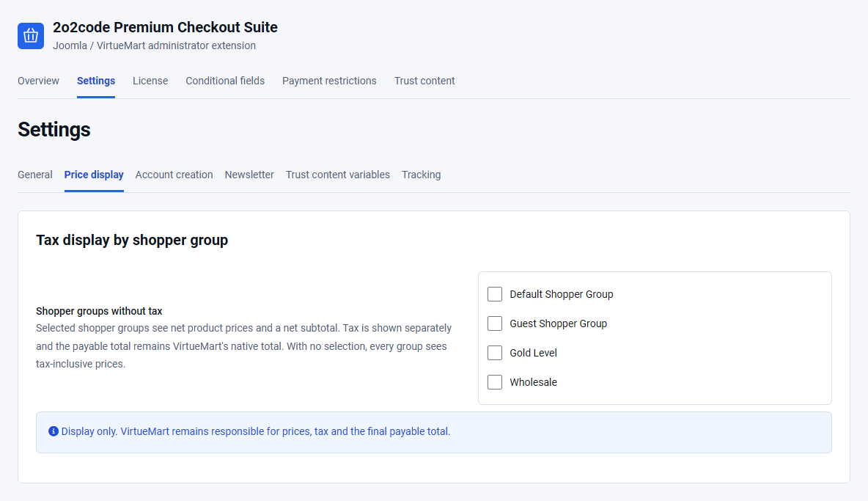Open the Account creation sub-tab
The height and width of the screenshot is (501, 868).
[174, 175]
